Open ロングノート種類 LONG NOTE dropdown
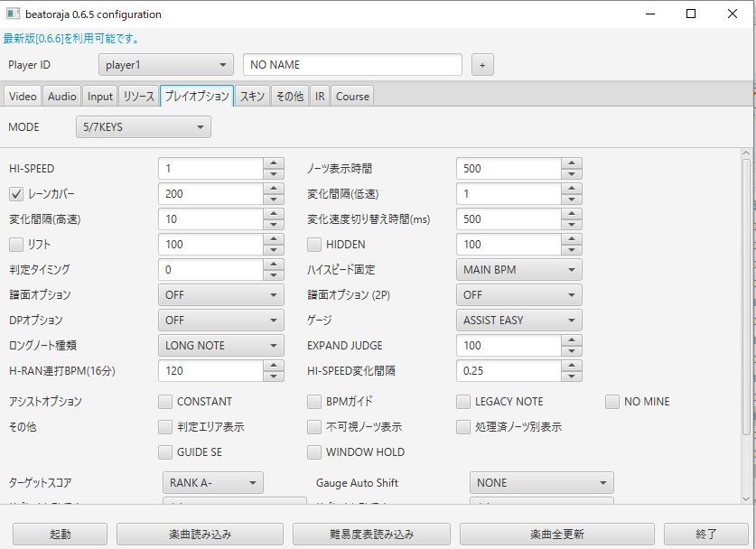The image size is (756, 549). (220, 346)
